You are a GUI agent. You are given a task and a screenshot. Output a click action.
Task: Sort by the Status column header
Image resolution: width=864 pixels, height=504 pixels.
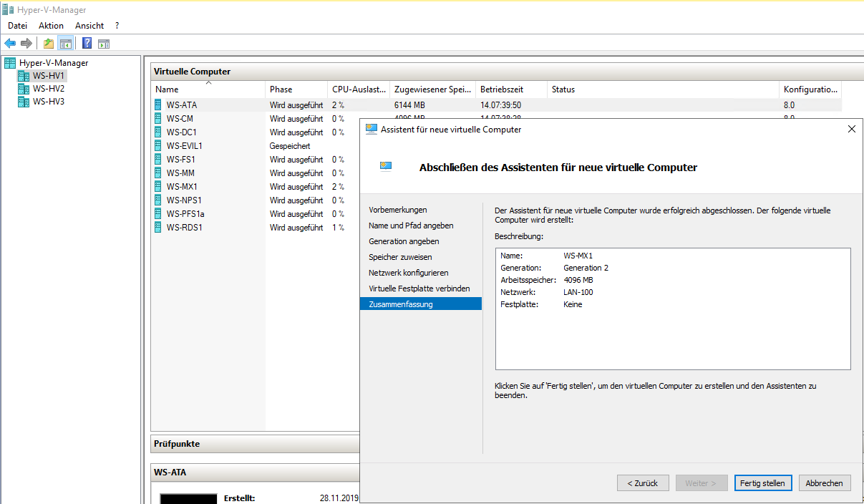click(664, 89)
